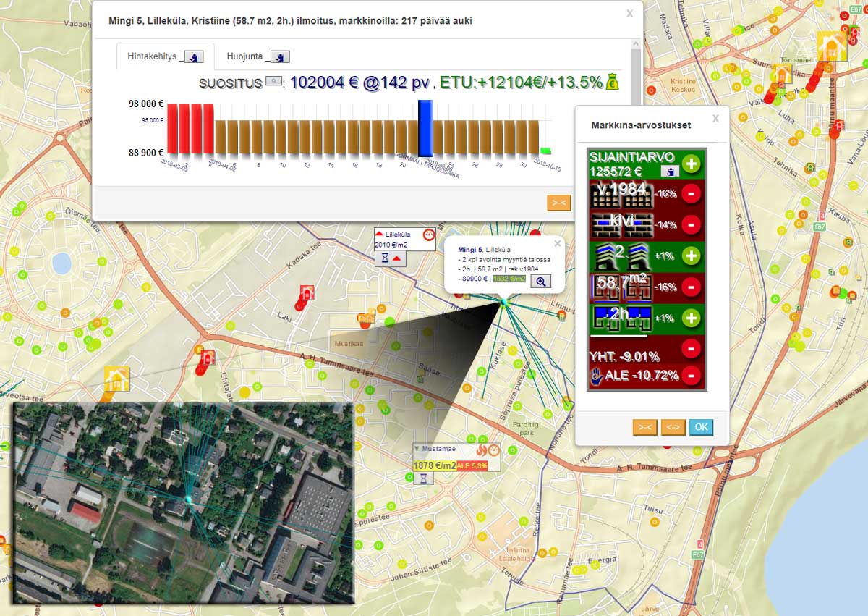The width and height of the screenshot is (868, 616).
Task: Click the large orange house marker near Tõnismäe
Action: click(831, 46)
